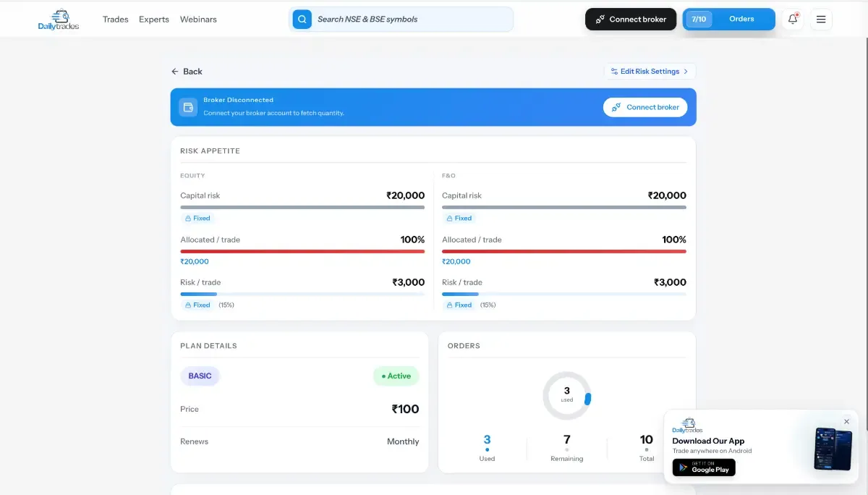The height and width of the screenshot is (495, 868).
Task: Click the Equity Risk / trade blue bar
Action: pyautogui.click(x=302, y=295)
